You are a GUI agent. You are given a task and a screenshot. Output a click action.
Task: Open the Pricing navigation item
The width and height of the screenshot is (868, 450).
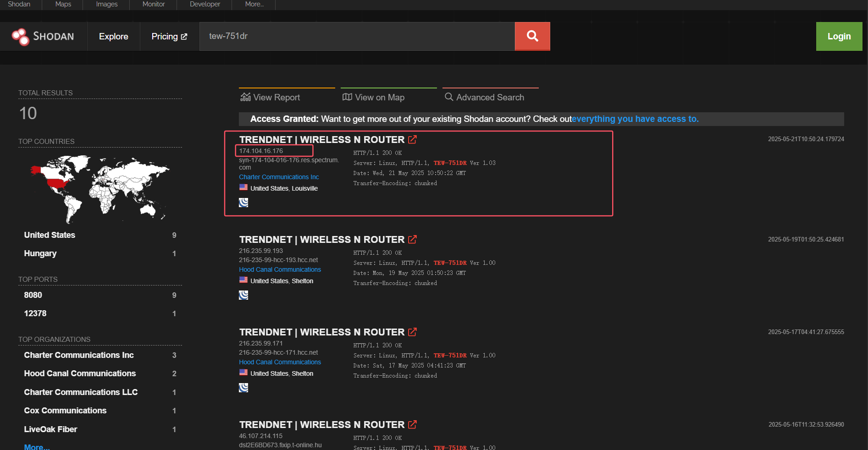point(170,36)
